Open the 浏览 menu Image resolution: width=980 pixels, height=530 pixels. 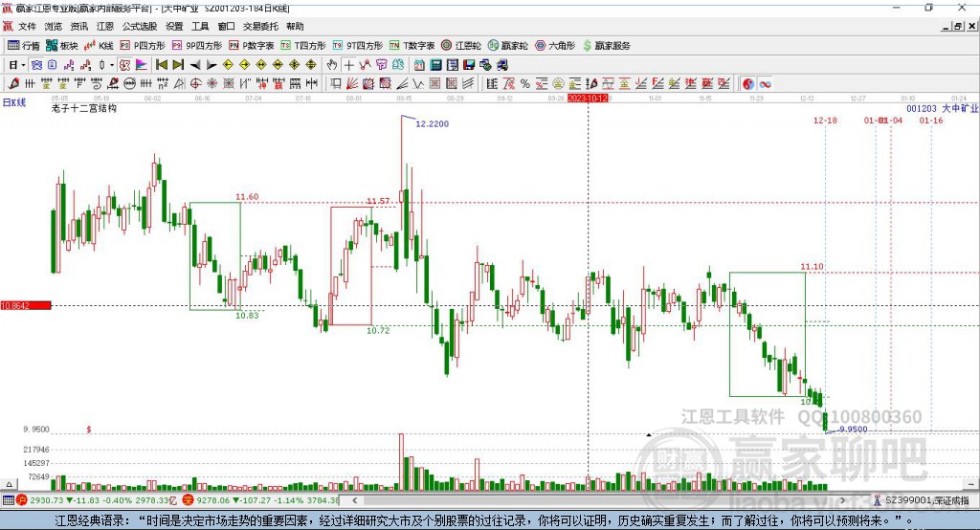pyautogui.click(x=54, y=26)
